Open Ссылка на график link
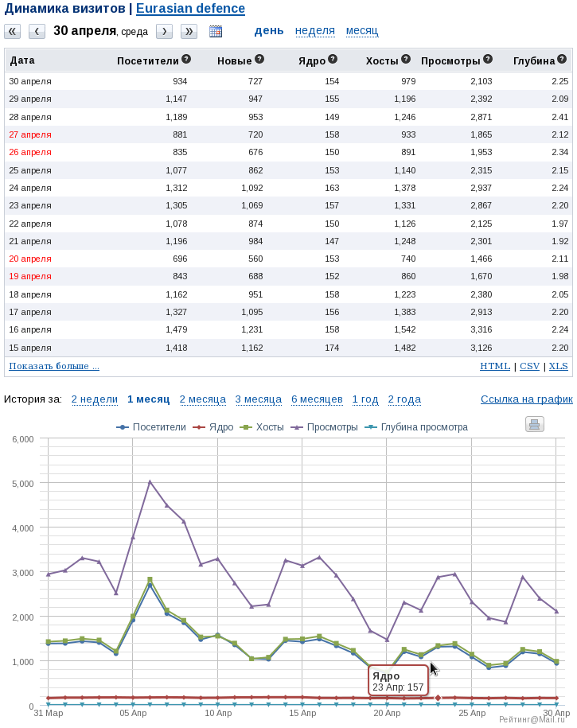This screenshot has width=577, height=728. click(x=527, y=399)
